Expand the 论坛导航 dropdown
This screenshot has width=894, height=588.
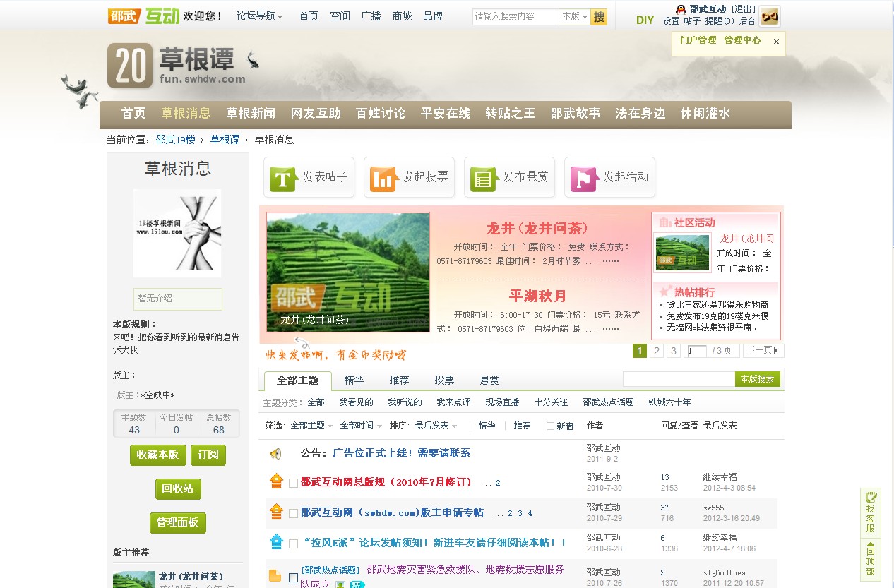[259, 16]
